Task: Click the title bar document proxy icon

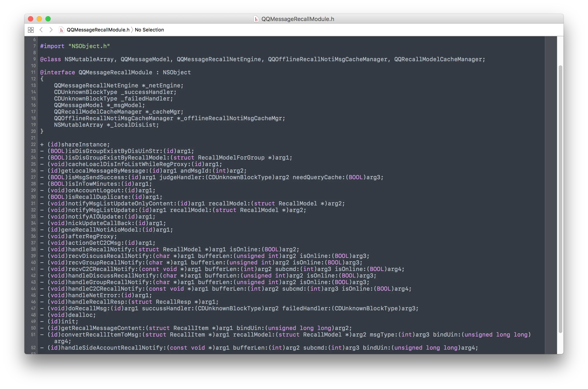Action: [x=256, y=19]
